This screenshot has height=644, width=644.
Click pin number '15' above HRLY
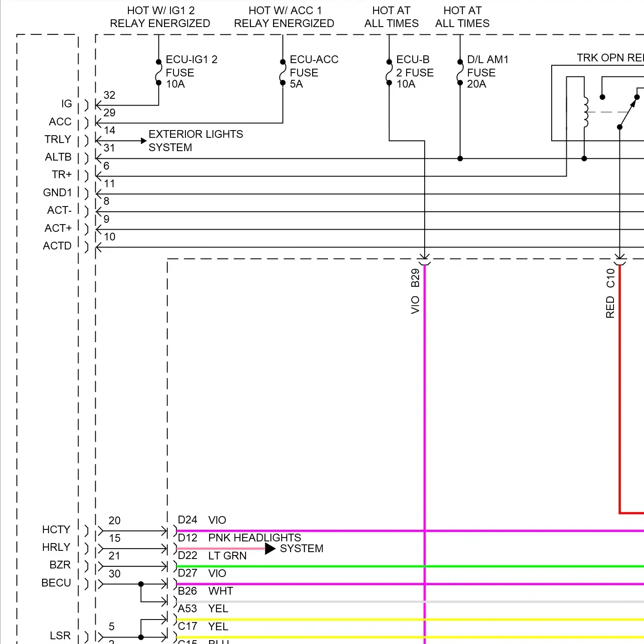pyautogui.click(x=115, y=538)
